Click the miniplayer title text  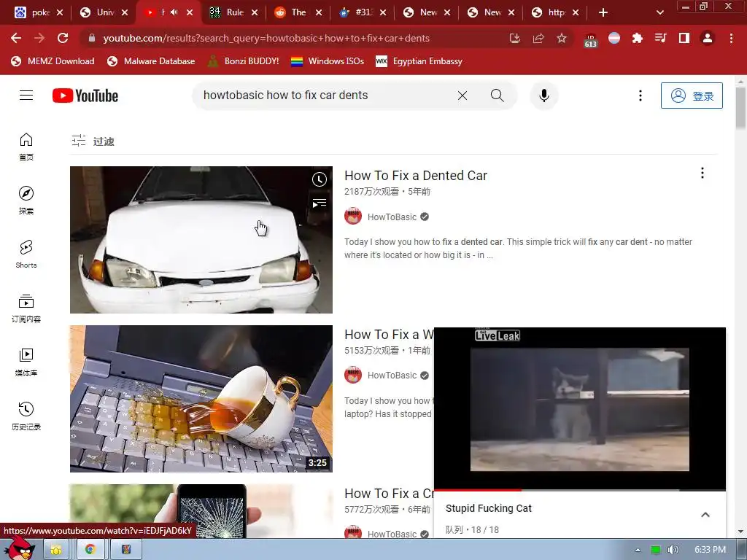point(488,508)
